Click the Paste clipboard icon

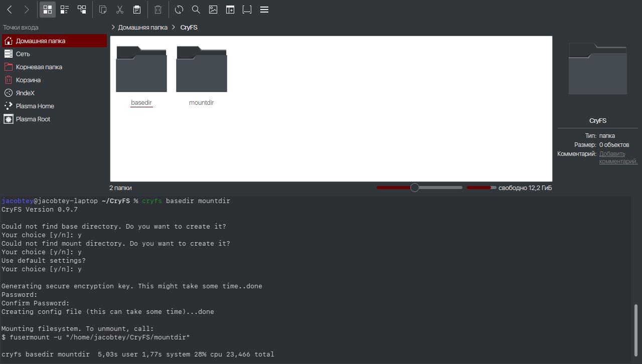click(136, 10)
